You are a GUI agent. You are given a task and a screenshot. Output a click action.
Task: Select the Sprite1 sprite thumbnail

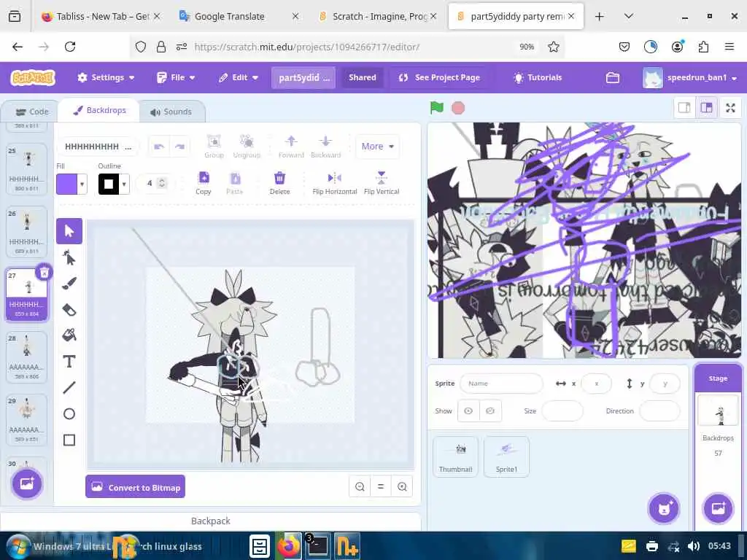(506, 456)
